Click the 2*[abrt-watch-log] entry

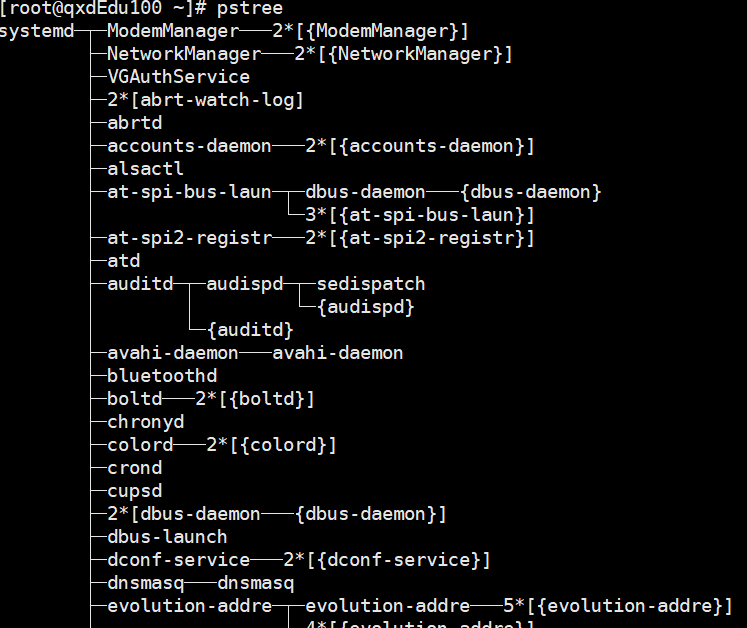[205, 100]
